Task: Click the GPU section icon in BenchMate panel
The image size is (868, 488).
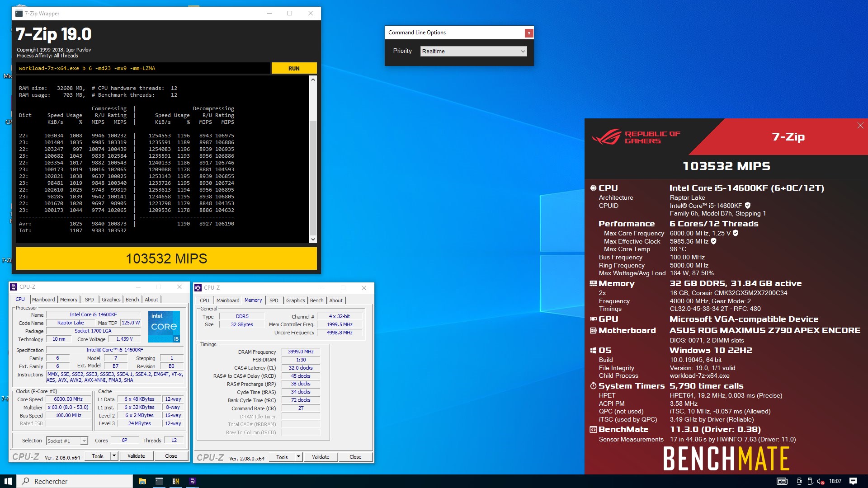Action: click(593, 319)
